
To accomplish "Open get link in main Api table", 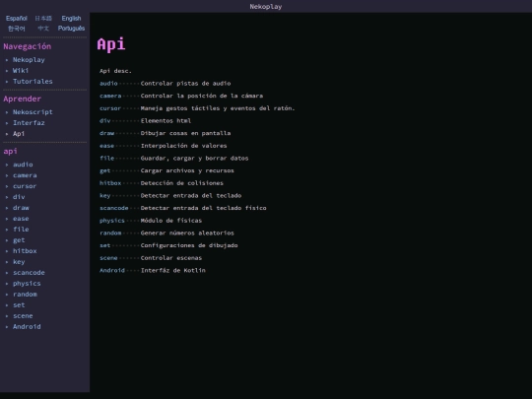I will (104, 170).
